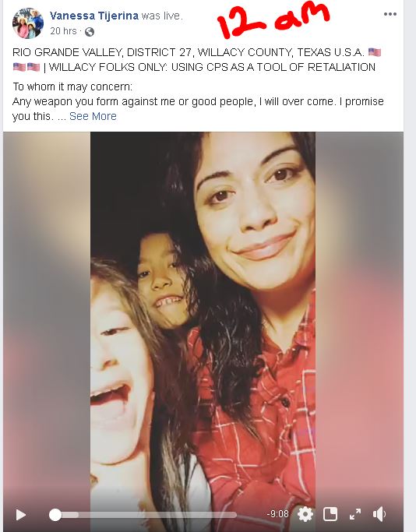416x532 pixels.
Task: Click the flag emojis before WILLACY FOLKS ONLY
Action: [26, 67]
